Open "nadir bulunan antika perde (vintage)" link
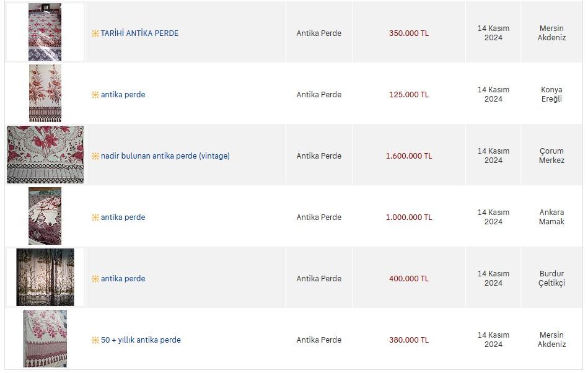The width and height of the screenshot is (588, 373). click(x=165, y=156)
